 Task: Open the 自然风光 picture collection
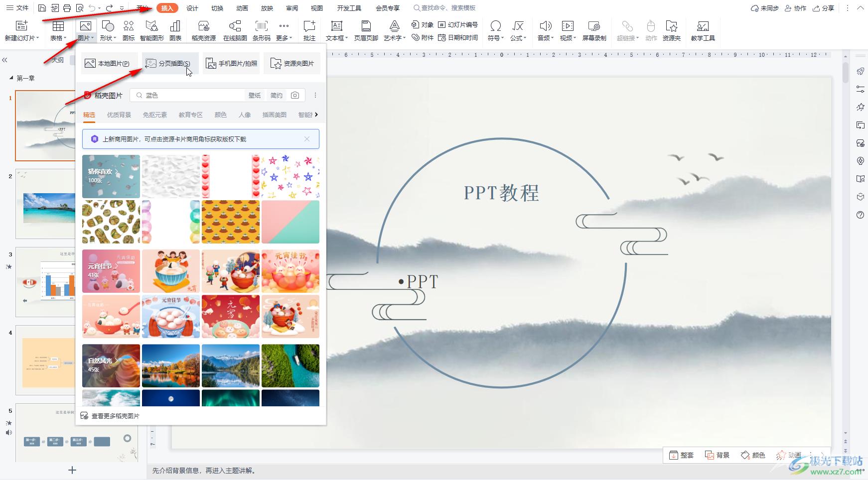click(x=111, y=365)
